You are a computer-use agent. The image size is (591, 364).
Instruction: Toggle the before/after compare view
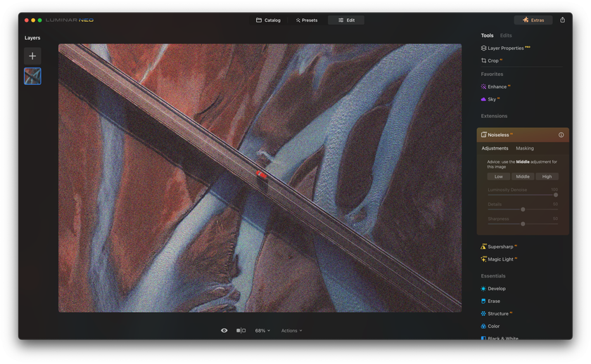pos(241,330)
